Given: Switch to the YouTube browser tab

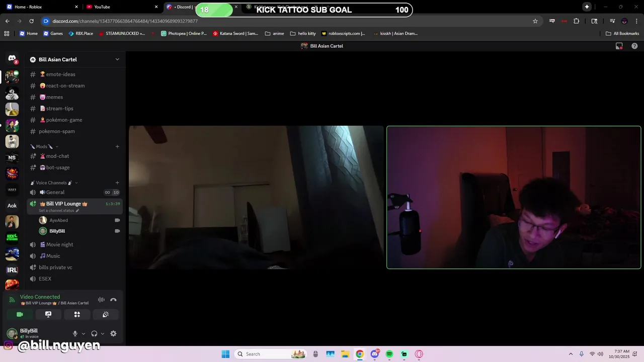Looking at the screenshot, I should coord(121,7).
